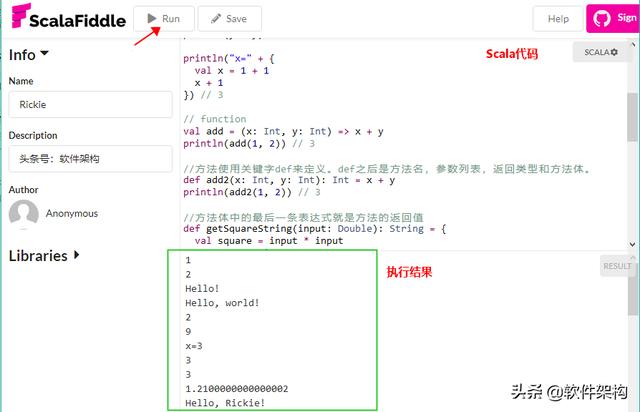Screen dimensions: 640x412
Task: Collapse the Info section
Action: point(29,55)
